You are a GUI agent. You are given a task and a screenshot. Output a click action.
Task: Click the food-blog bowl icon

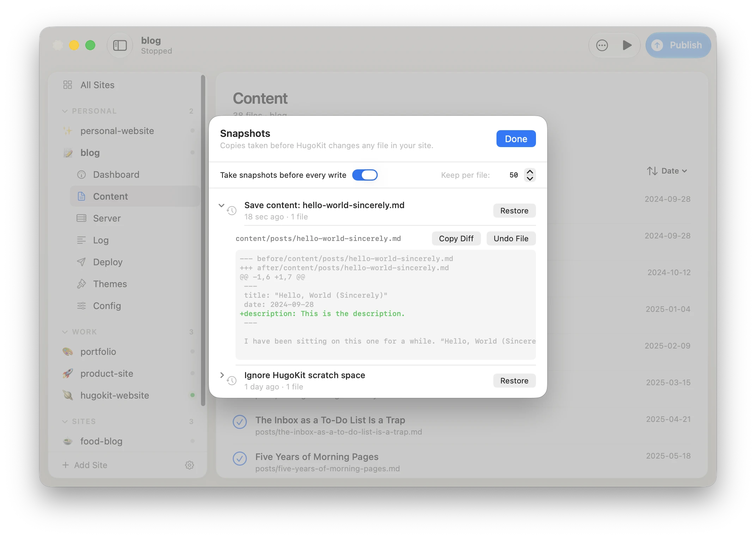(68, 441)
